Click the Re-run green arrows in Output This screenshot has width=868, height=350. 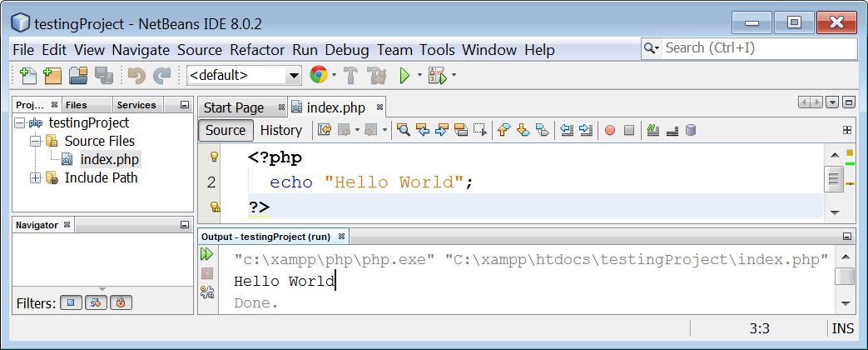206,255
